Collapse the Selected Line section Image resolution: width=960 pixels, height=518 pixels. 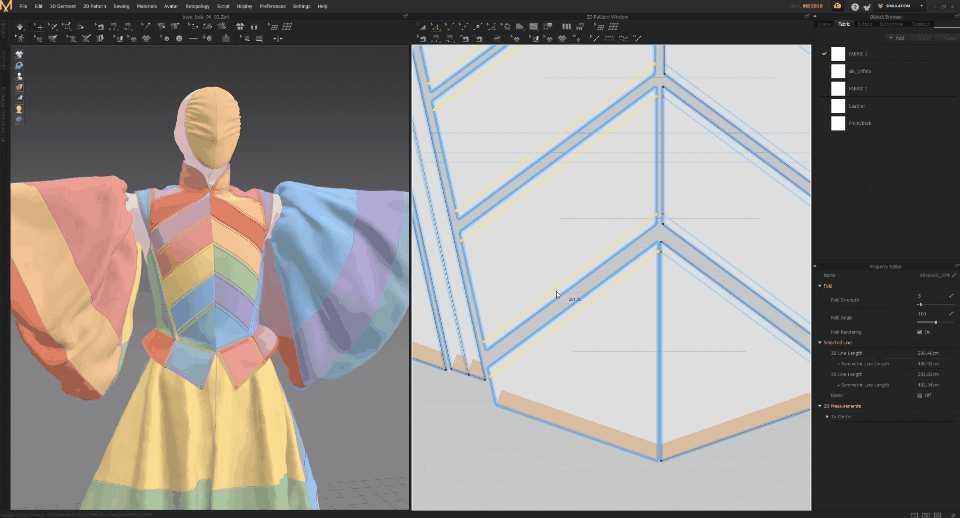click(x=820, y=343)
